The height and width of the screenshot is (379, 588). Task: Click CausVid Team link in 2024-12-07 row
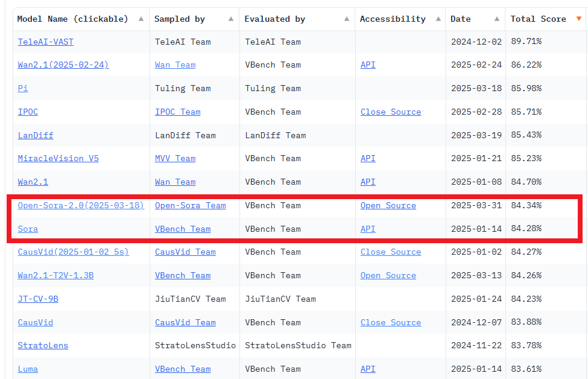coord(185,322)
